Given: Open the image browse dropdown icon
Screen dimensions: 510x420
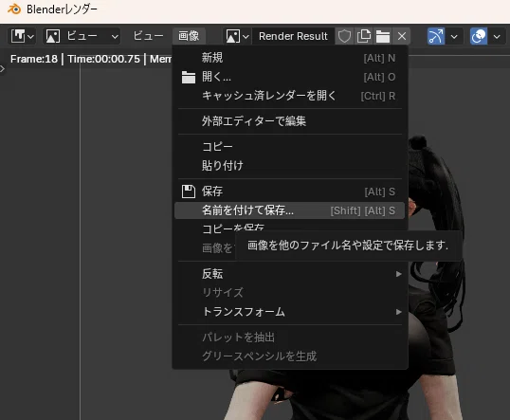Looking at the screenshot, I should [237, 36].
